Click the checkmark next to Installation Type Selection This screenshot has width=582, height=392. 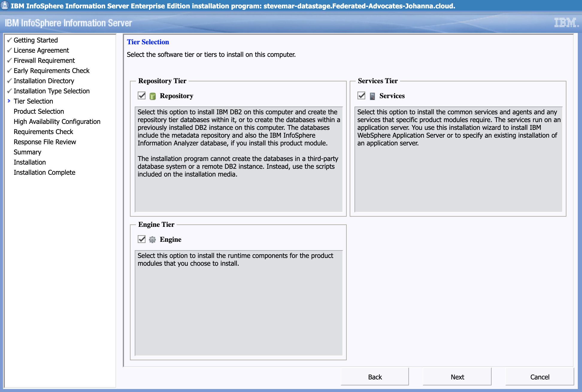coord(10,91)
